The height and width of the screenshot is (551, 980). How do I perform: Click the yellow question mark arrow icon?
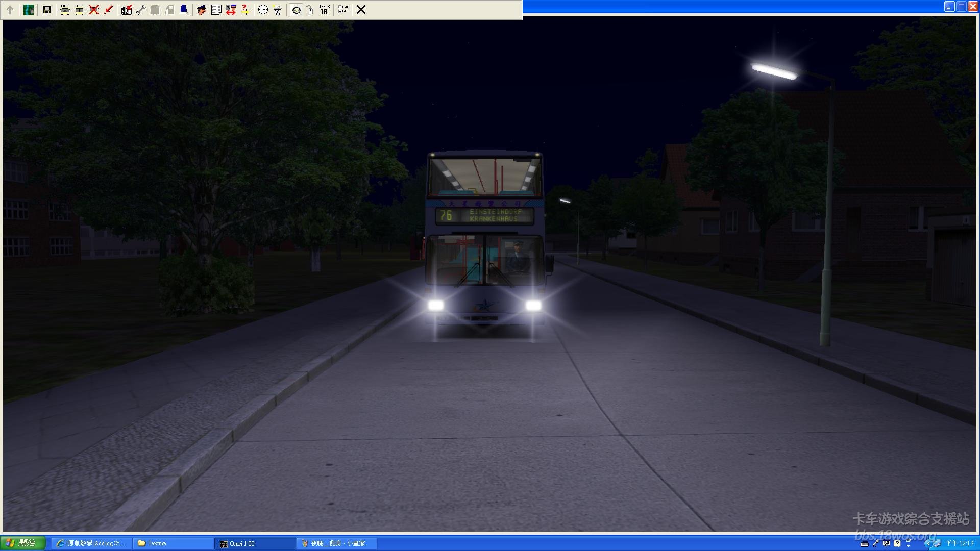(245, 10)
